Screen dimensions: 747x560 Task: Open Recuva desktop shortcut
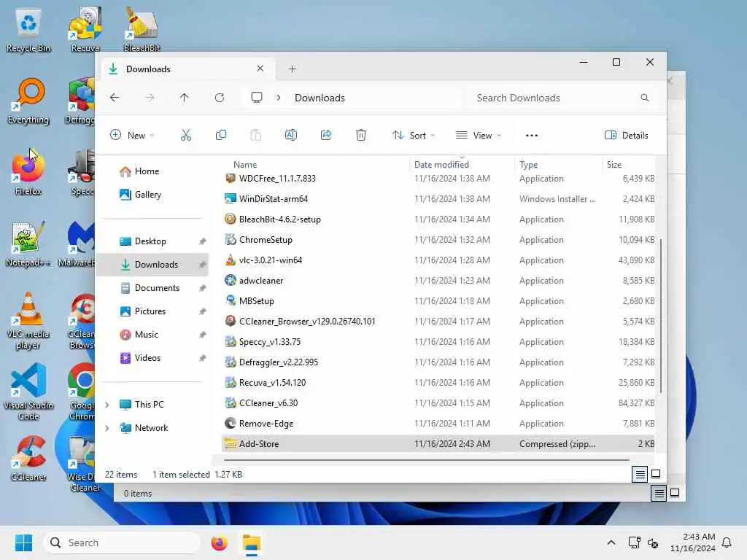pos(85,30)
